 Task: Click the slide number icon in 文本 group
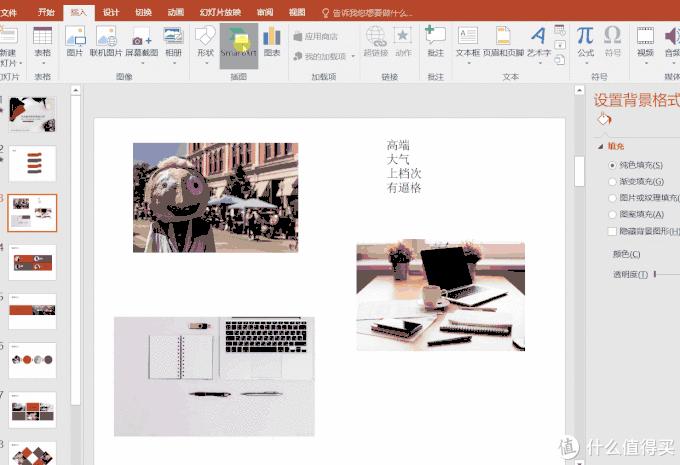pos(560,45)
